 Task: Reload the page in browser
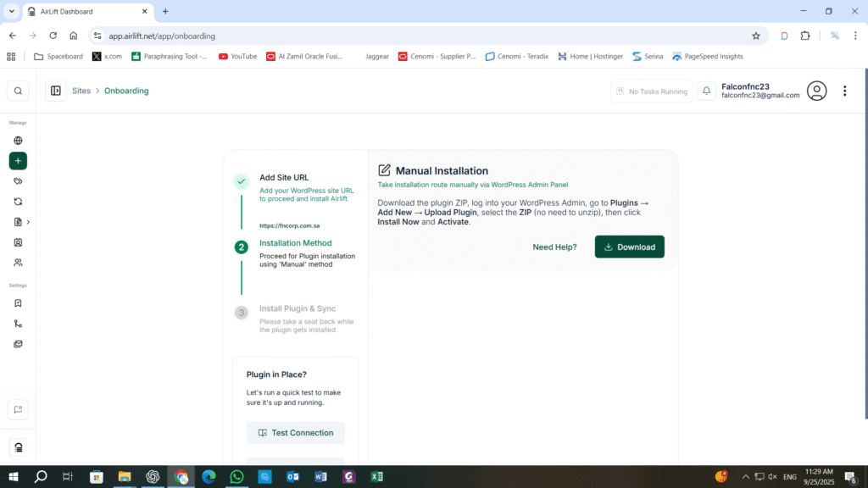(x=53, y=36)
